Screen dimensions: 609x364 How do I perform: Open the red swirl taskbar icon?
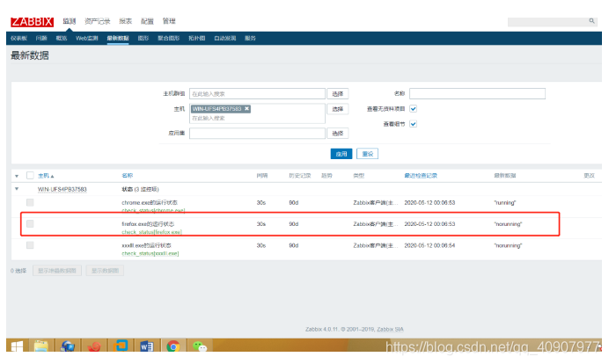[x=94, y=346]
